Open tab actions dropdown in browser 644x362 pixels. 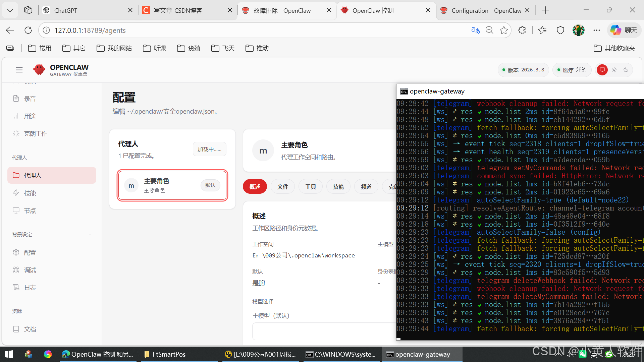(x=10, y=10)
